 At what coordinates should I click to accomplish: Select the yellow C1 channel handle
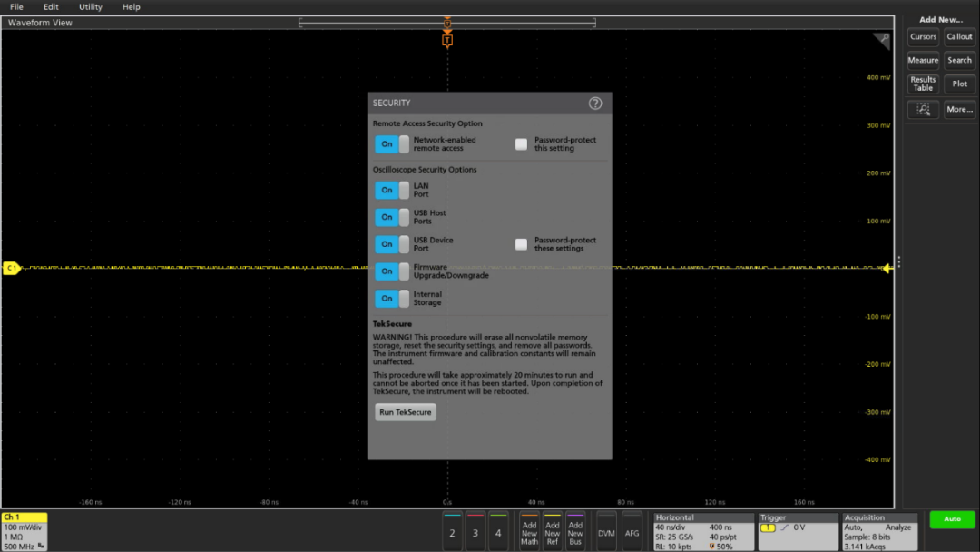pyautogui.click(x=11, y=268)
